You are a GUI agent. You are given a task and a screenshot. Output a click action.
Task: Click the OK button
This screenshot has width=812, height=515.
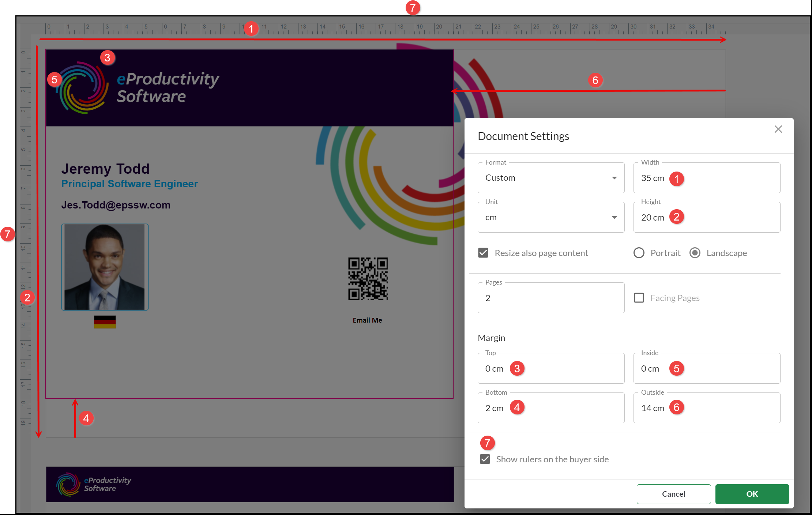(x=752, y=494)
